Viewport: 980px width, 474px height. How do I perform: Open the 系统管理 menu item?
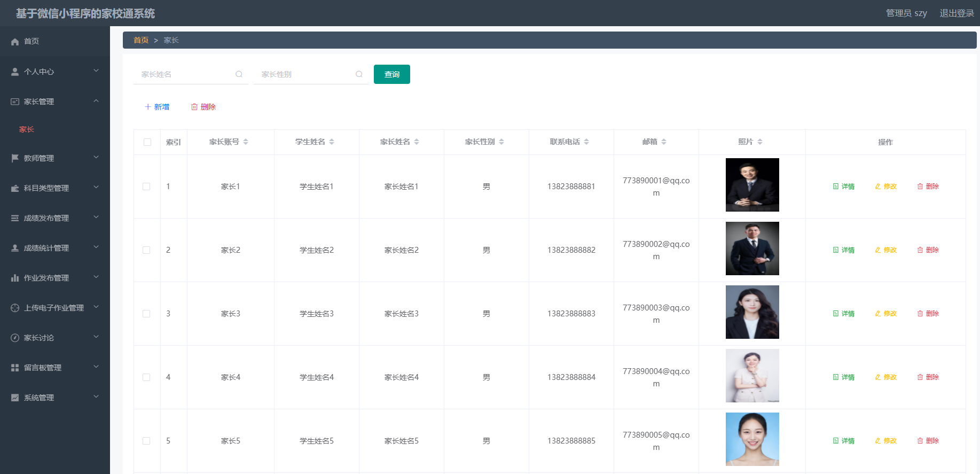pyautogui.click(x=55, y=398)
